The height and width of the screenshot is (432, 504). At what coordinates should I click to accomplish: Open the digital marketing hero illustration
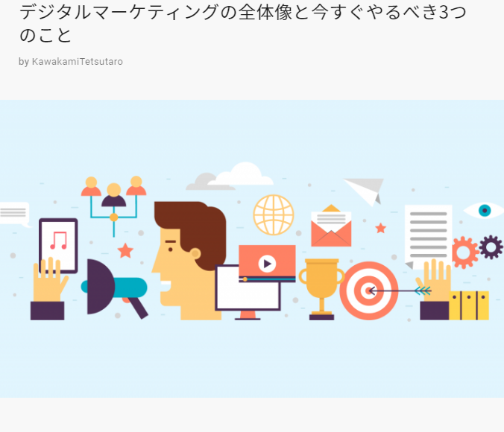pyautogui.click(x=252, y=249)
